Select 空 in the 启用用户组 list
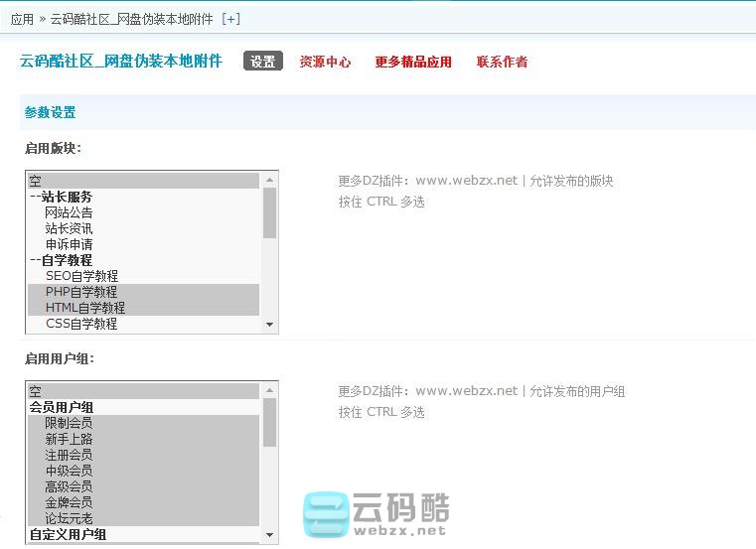The image size is (756, 549). click(x=144, y=391)
